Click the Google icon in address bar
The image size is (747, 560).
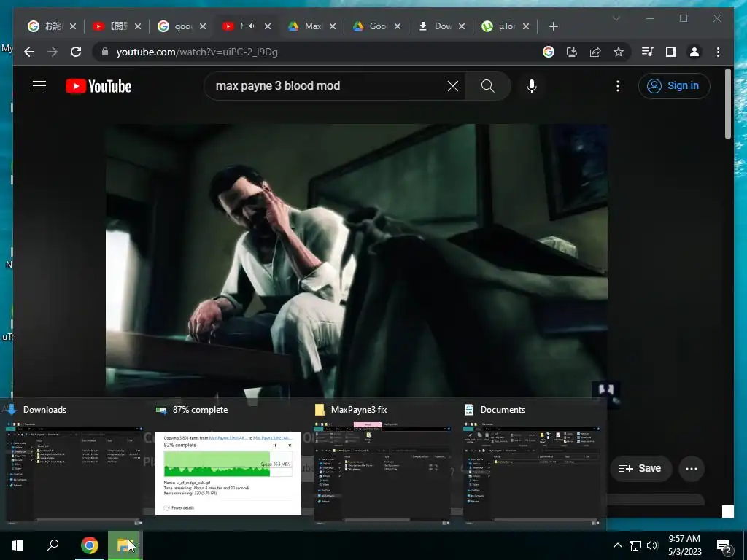point(549,52)
